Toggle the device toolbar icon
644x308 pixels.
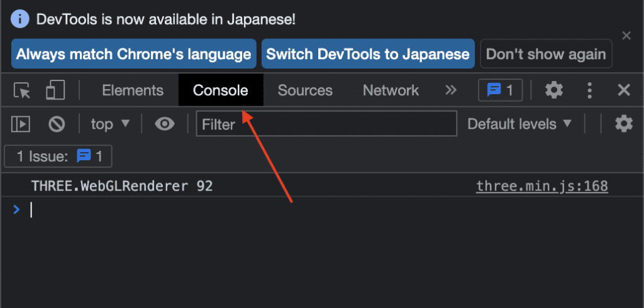click(x=55, y=90)
